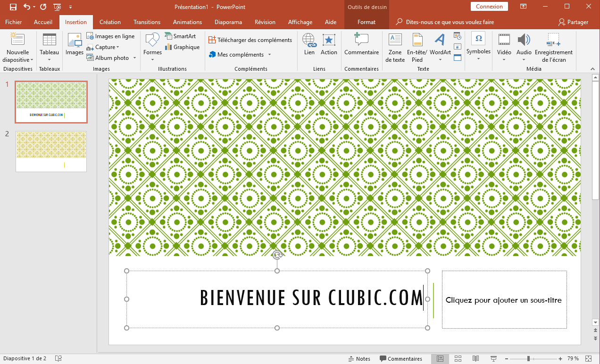
Task: Click the Connexion sign-in button
Action: coord(489,7)
